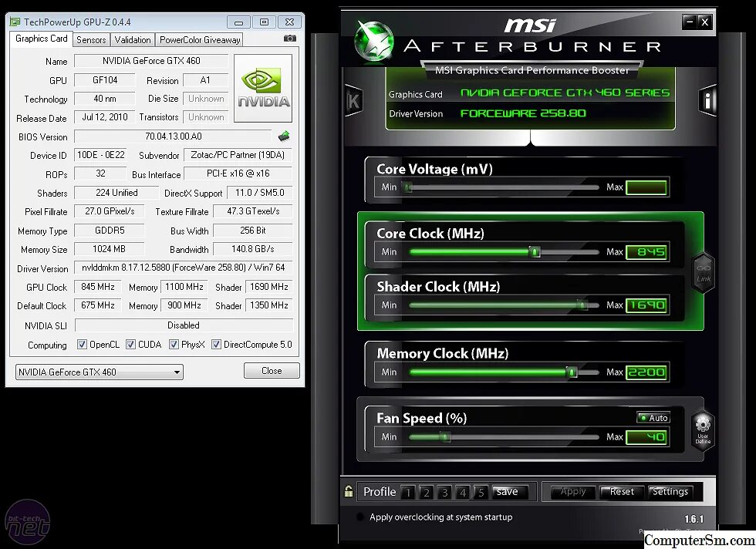Viewport: 756px width, 549px height.
Task: Click the Memory Size value 1024 MB
Action: (x=109, y=249)
